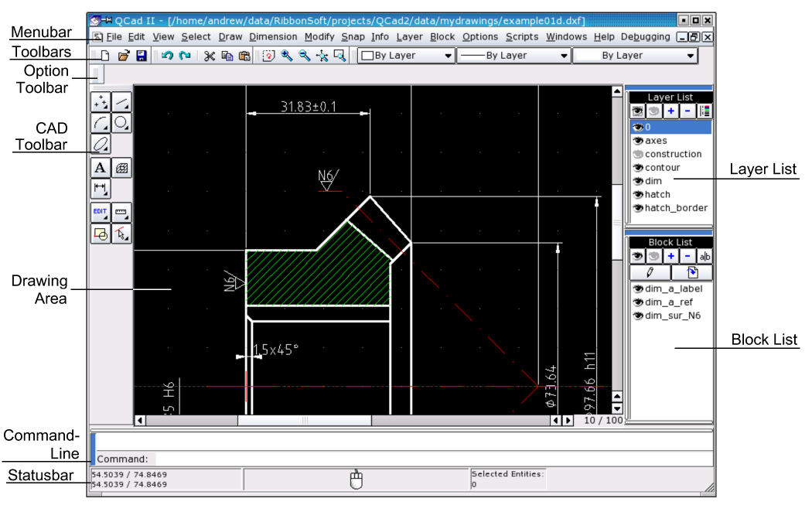Viewport: 812px width, 512px height.
Task: Activate the Text tool
Action: tap(101, 167)
